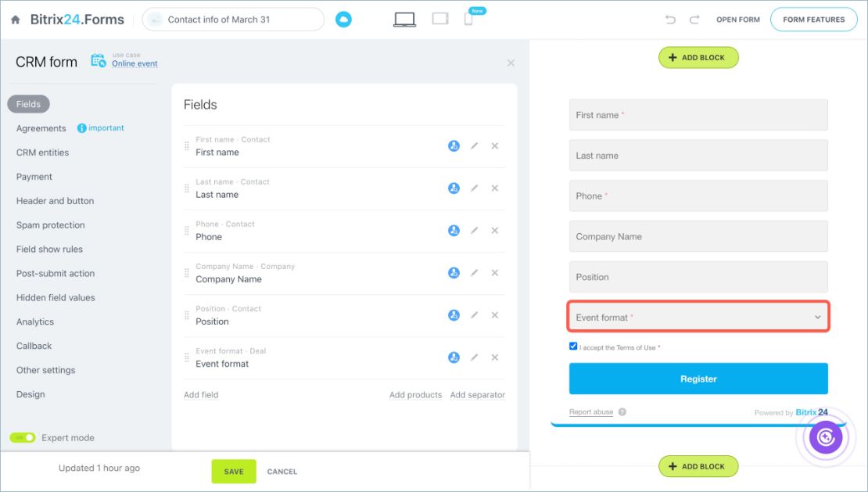Switch to desktop preview icon
Image resolution: width=868 pixels, height=492 pixels.
click(x=404, y=20)
